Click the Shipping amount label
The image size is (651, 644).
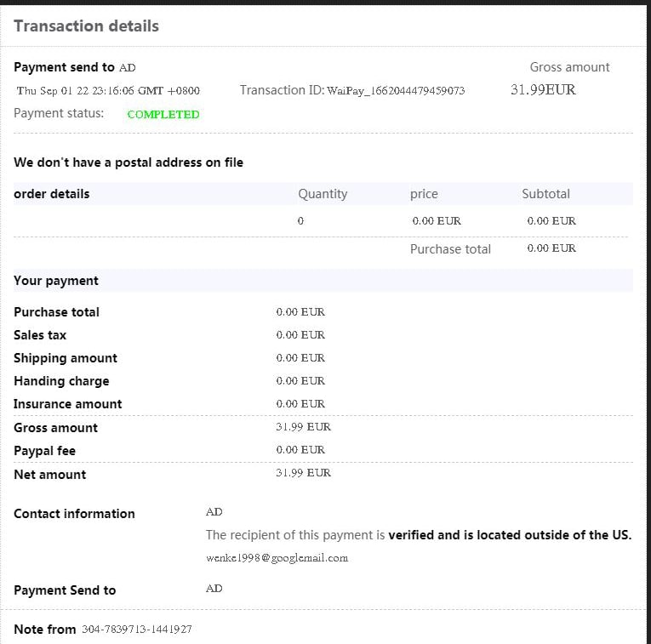66,358
